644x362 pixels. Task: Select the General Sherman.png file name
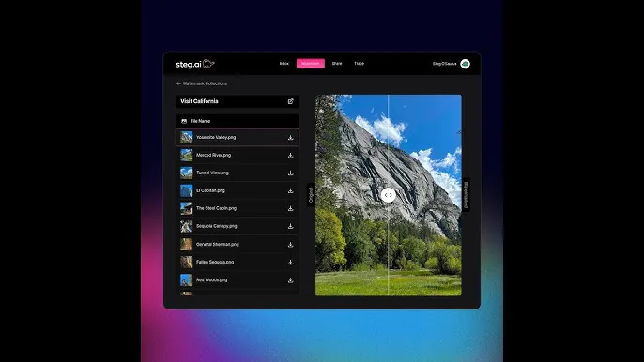click(217, 244)
